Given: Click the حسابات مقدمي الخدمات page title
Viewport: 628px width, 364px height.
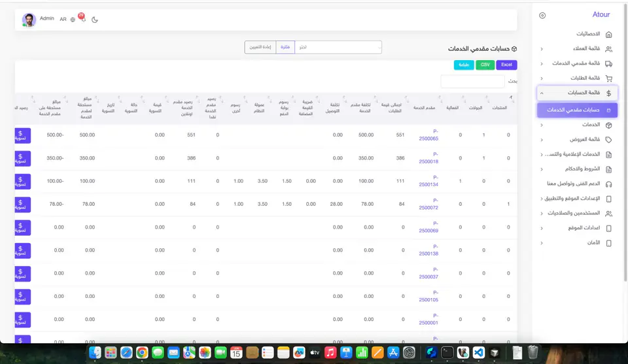Looking at the screenshot, I should [x=479, y=49].
